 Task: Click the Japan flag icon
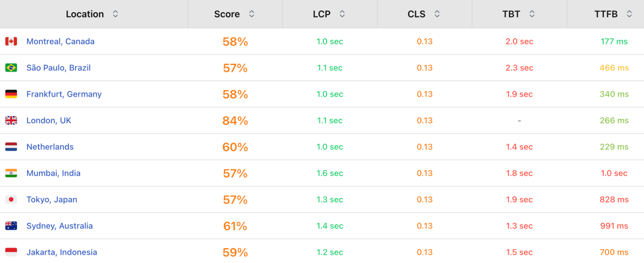click(x=11, y=200)
